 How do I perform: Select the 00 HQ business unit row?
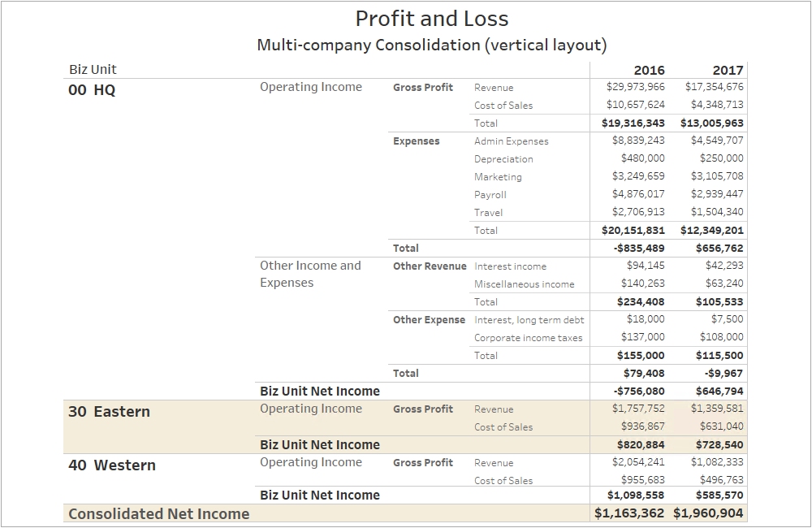pos(92,90)
